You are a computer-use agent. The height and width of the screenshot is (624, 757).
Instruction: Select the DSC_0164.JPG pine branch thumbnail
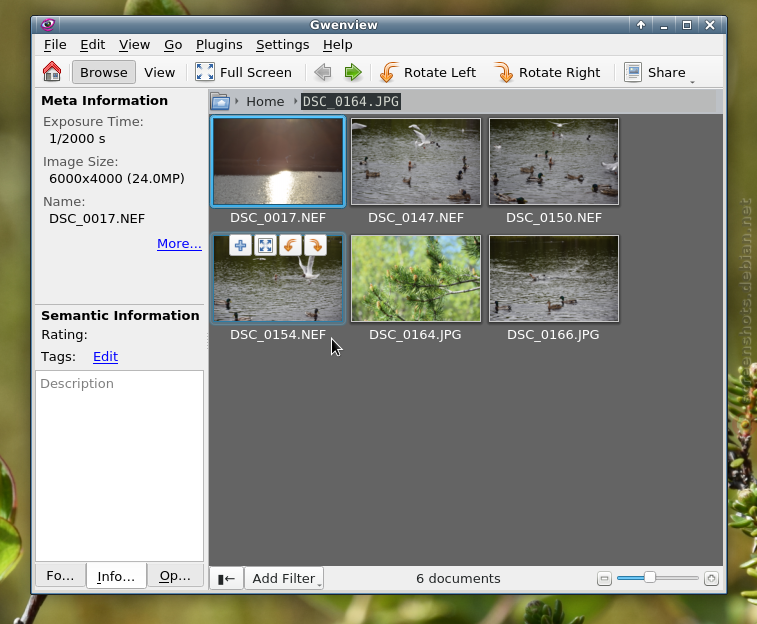click(416, 278)
